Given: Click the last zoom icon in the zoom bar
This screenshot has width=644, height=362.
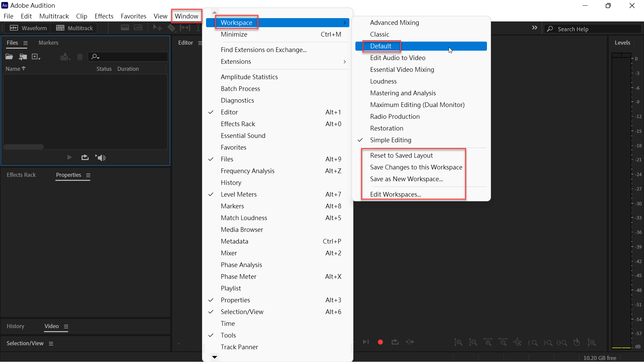Looking at the screenshot, I should [591, 342].
